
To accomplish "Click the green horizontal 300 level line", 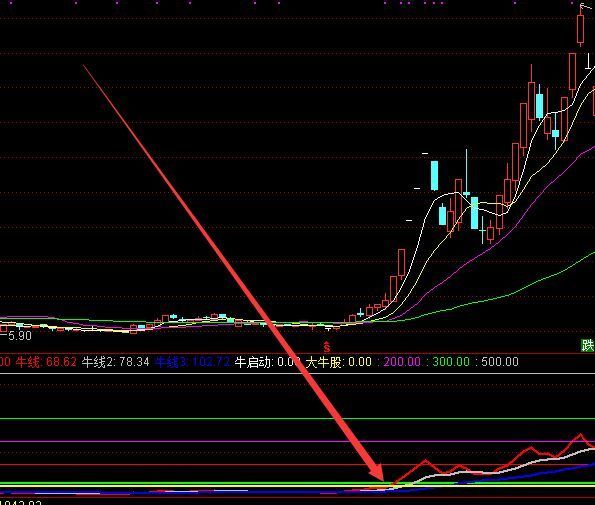I will [298, 419].
